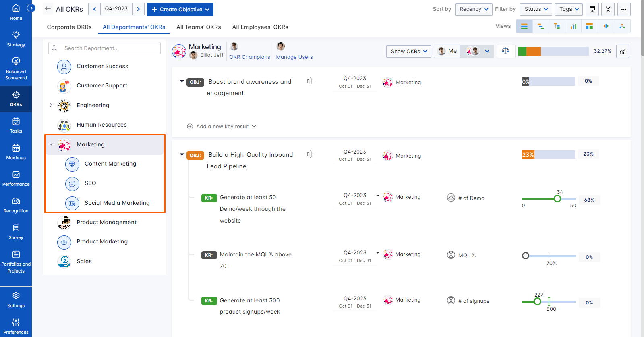Click the Manage Users link
Viewport: 644px width, 337px height.
tap(294, 57)
